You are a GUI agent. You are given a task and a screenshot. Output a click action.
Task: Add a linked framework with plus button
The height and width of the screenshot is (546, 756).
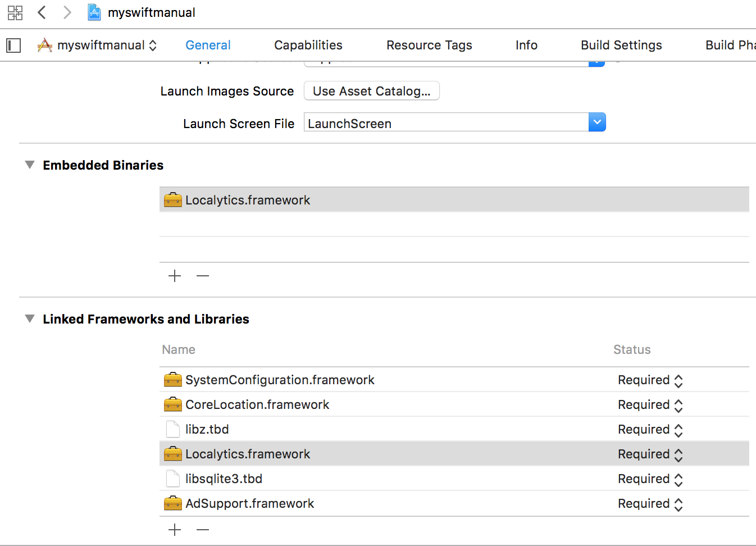(175, 530)
